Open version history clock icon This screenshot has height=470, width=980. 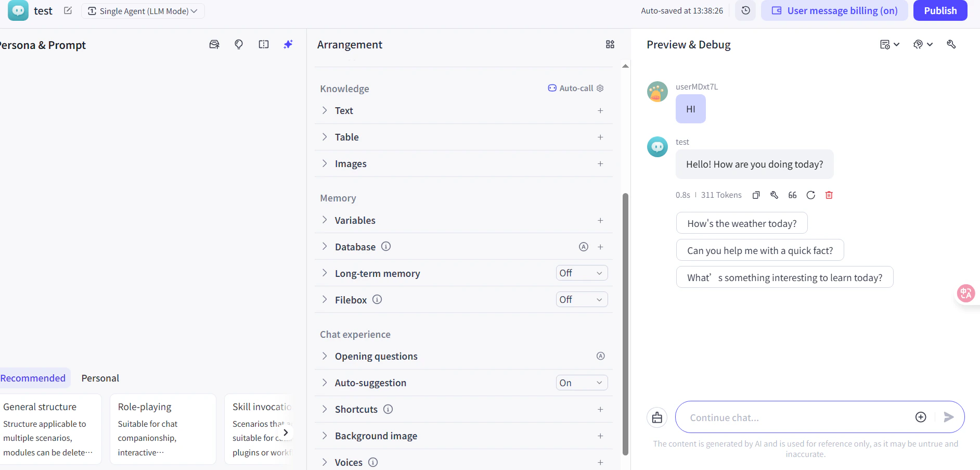point(745,10)
